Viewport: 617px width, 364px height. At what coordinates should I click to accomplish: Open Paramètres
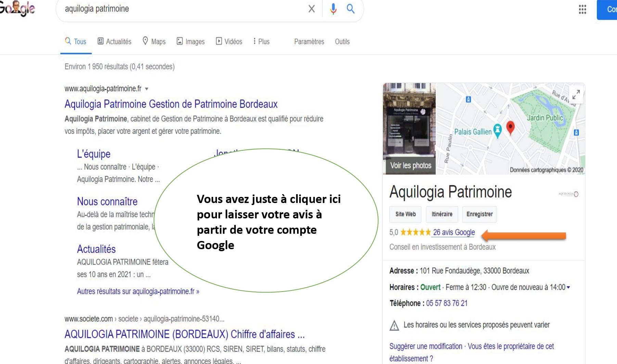309,41
